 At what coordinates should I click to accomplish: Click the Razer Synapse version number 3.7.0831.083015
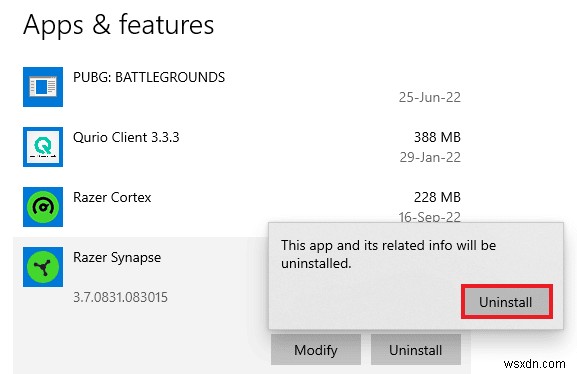pyautogui.click(x=120, y=297)
